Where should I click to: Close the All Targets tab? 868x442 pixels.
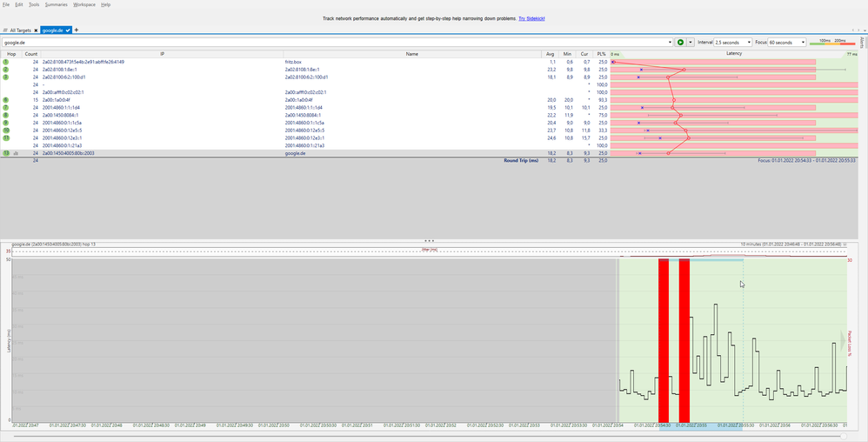pyautogui.click(x=36, y=30)
